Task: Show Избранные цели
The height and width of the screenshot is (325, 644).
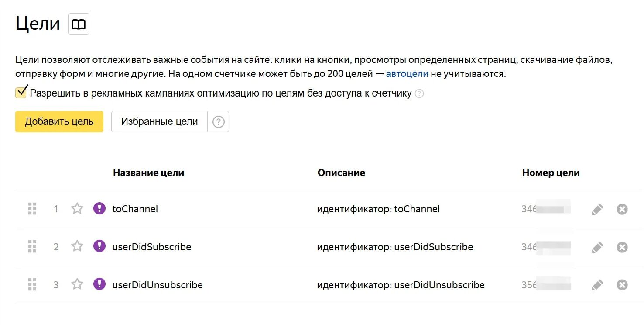Action: pyautogui.click(x=159, y=122)
